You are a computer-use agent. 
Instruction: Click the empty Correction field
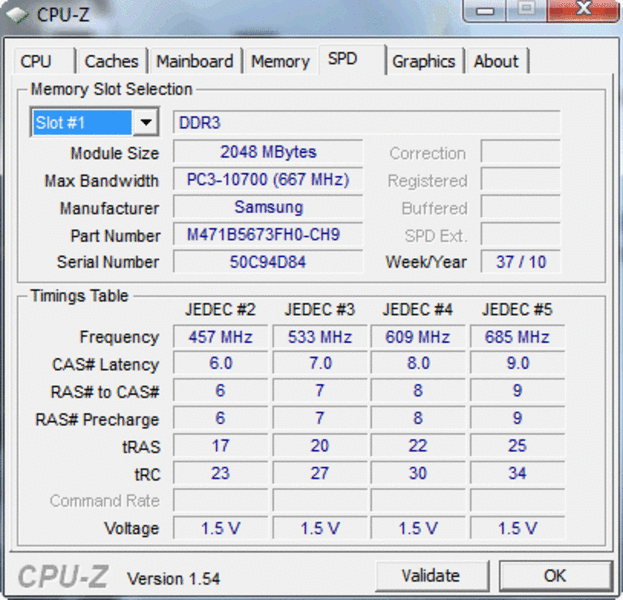520,152
